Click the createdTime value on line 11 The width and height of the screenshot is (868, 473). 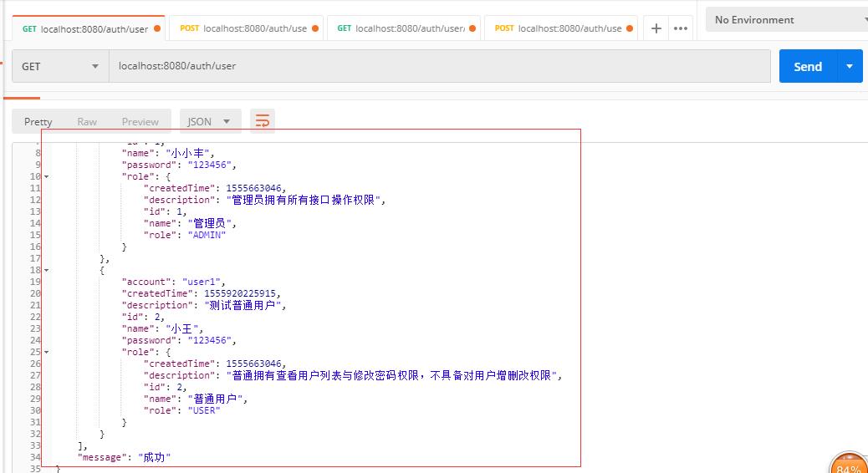254,188
